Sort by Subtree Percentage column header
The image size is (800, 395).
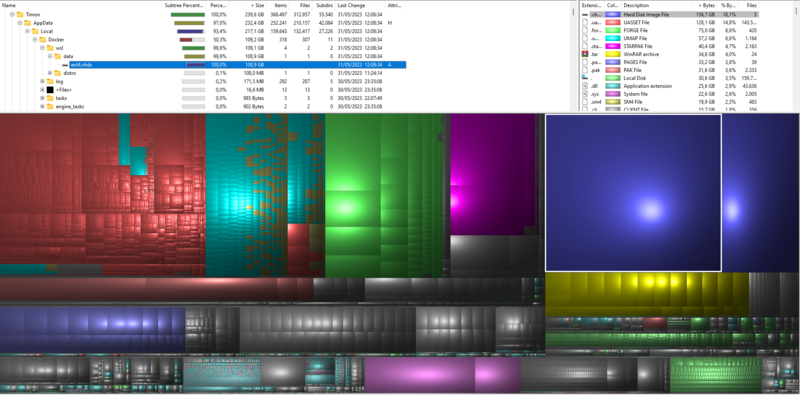185,5
